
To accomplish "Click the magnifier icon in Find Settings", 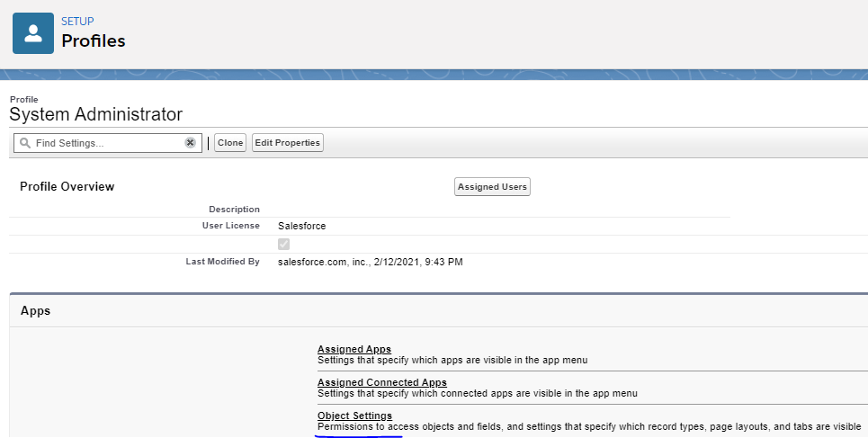I will 25,143.
